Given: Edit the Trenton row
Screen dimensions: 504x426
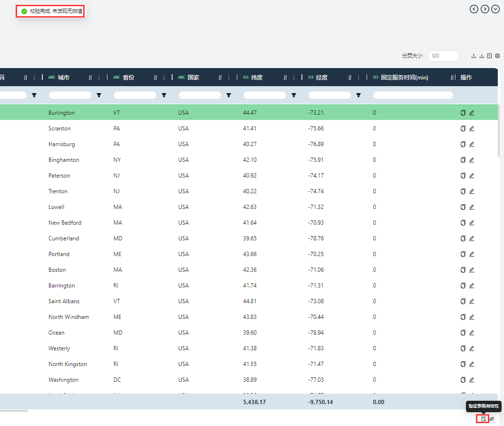Looking at the screenshot, I should click(x=472, y=191).
